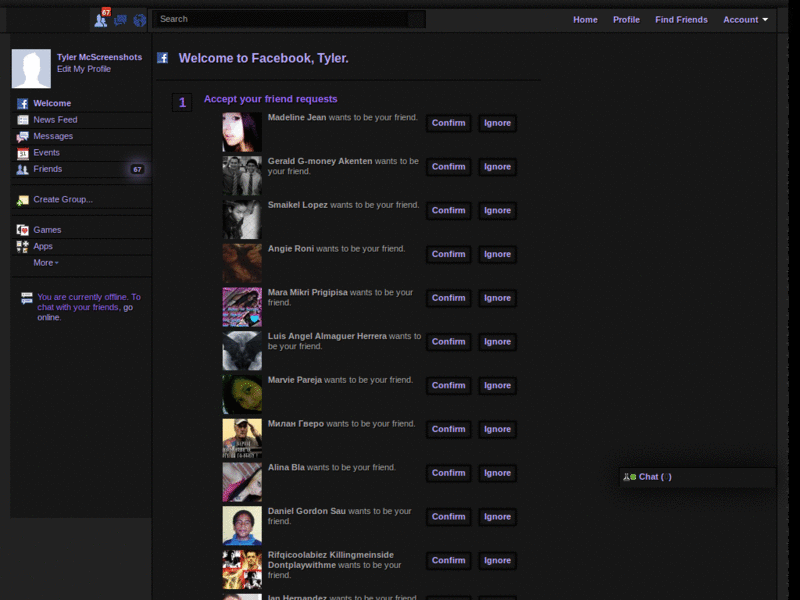Open Alina Bla name link
800x600 pixels.
286,467
